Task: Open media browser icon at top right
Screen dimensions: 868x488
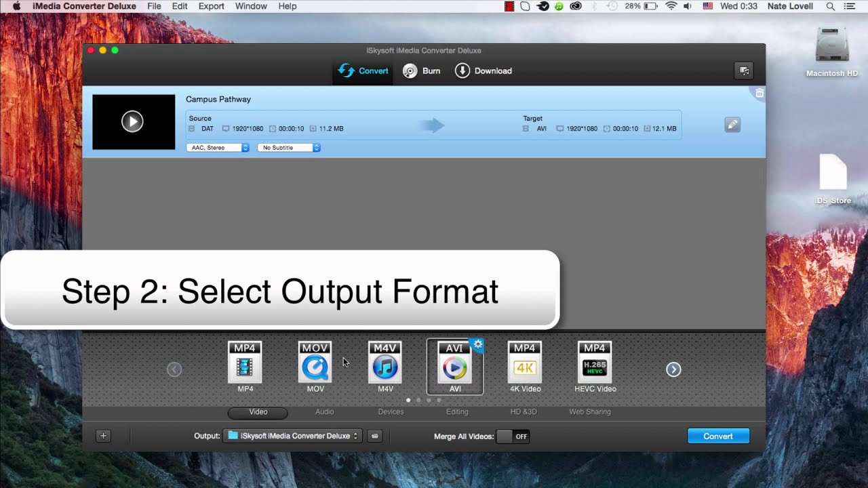Action: (744, 70)
